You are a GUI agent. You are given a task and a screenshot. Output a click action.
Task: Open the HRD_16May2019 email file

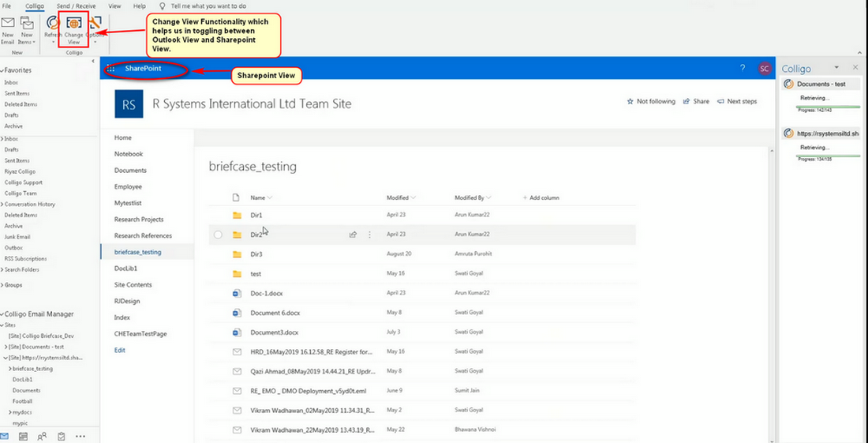[x=311, y=351]
